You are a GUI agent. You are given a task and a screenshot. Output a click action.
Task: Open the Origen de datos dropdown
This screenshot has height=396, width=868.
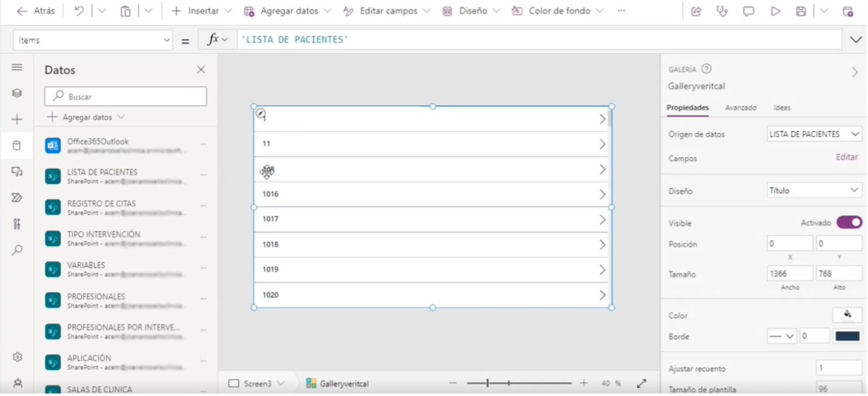814,134
